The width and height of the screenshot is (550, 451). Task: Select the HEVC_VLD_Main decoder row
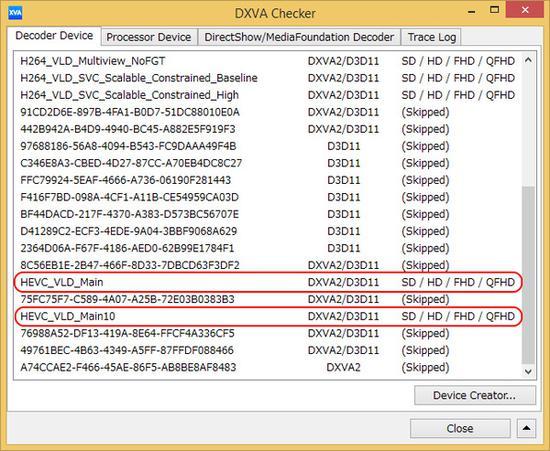point(268,282)
